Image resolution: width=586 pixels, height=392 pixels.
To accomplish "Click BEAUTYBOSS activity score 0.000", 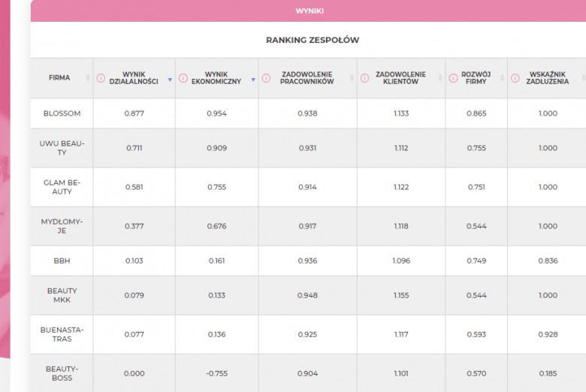I will click(134, 373).
